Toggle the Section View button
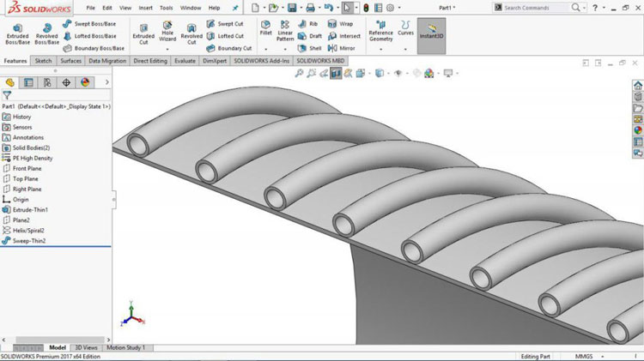The width and height of the screenshot is (644, 361). point(336,74)
